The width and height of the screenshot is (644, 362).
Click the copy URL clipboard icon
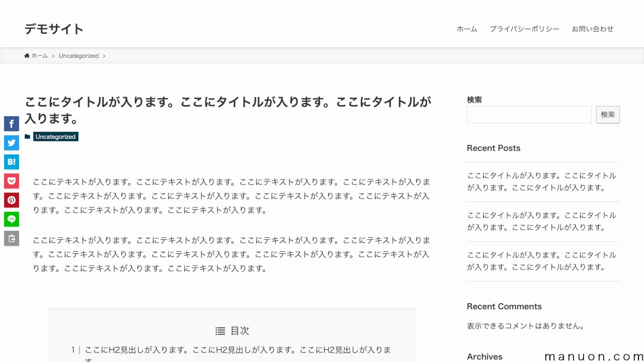point(12,238)
